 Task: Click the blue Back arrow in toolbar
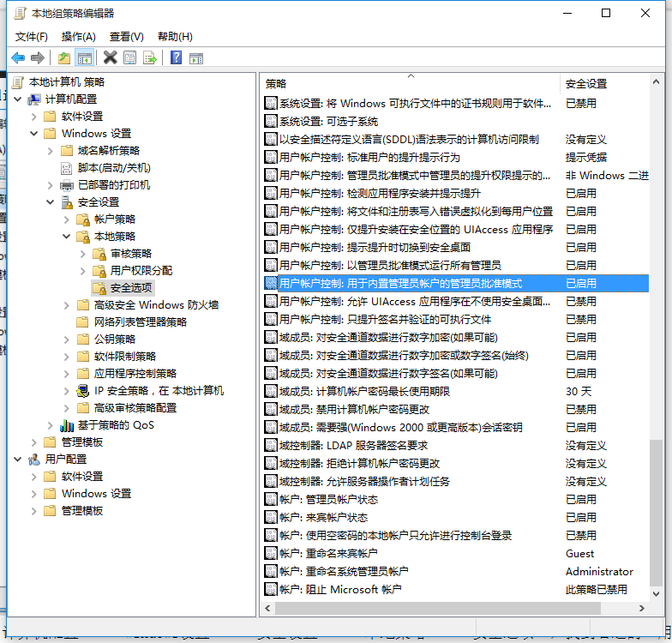tap(18, 57)
